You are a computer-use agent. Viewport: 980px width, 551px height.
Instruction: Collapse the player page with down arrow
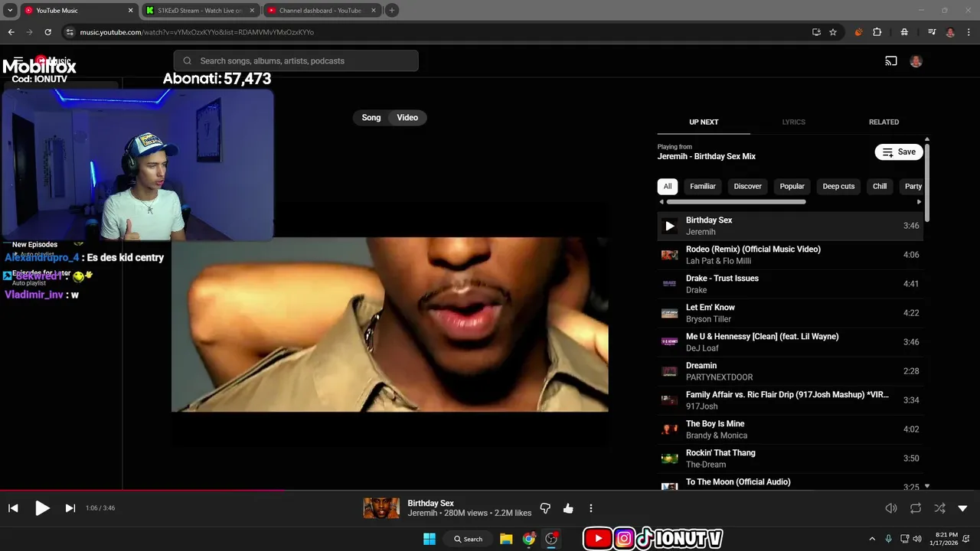pos(963,508)
